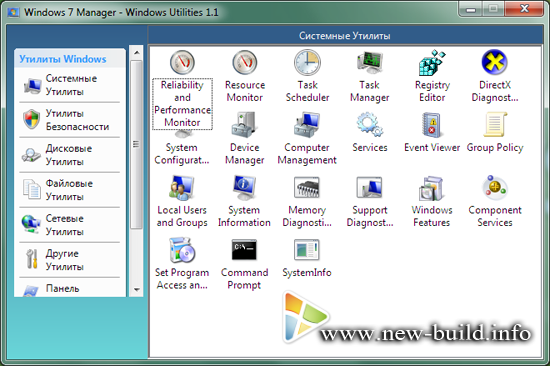Launch the Resource Monitor icon

pyautogui.click(x=244, y=62)
